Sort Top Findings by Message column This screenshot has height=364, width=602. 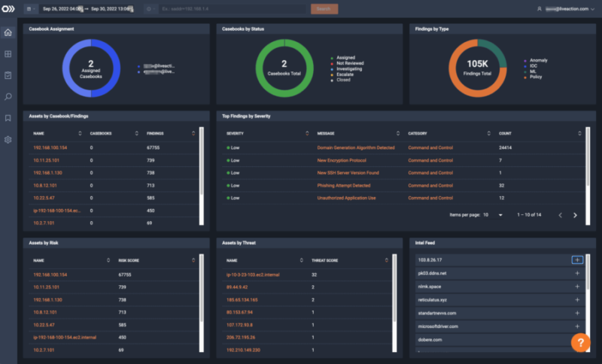(398, 133)
